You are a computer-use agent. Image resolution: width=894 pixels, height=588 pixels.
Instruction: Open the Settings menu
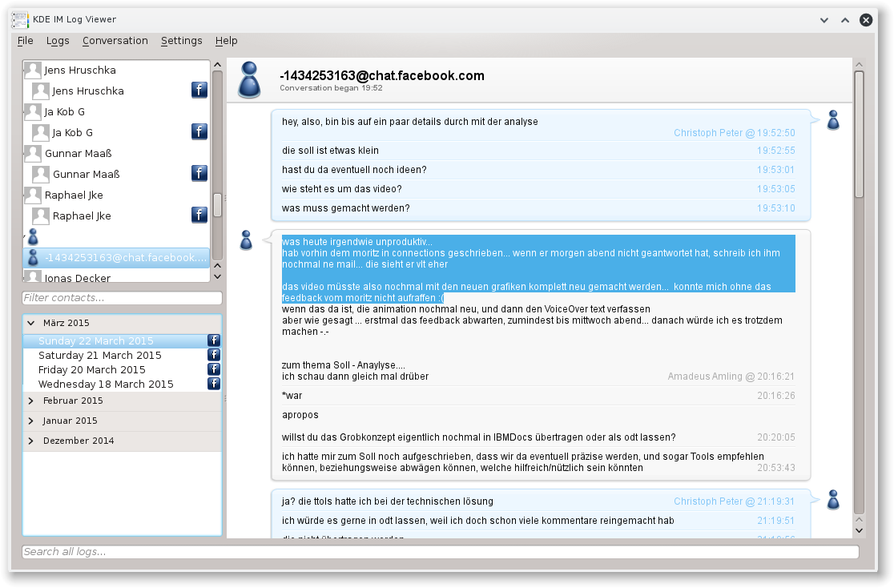181,41
